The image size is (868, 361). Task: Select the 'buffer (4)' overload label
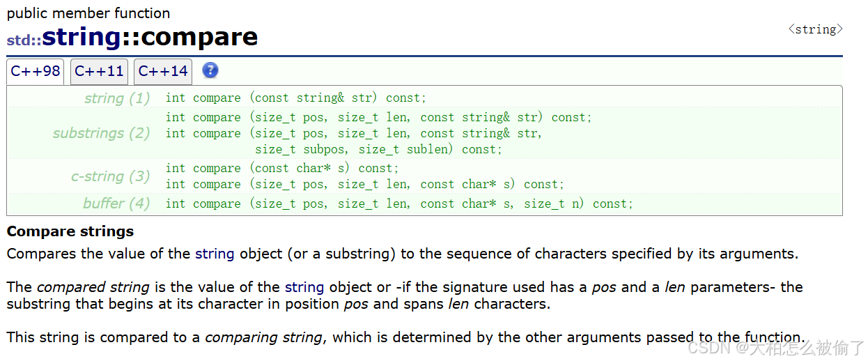116,203
